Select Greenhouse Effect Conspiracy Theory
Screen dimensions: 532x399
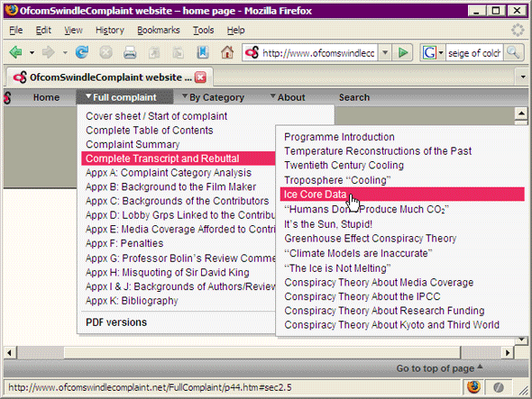tap(371, 239)
